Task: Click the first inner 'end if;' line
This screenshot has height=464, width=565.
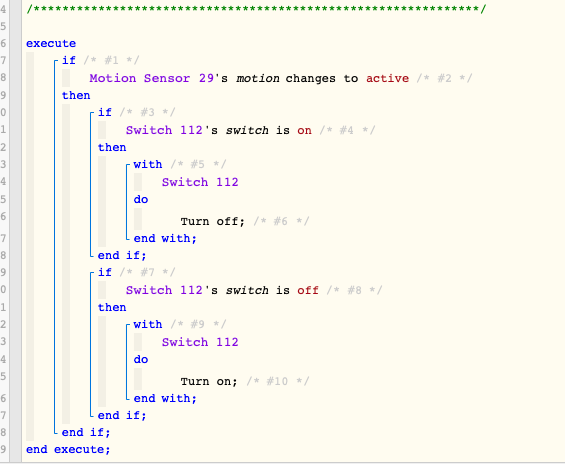Action: pos(122,255)
